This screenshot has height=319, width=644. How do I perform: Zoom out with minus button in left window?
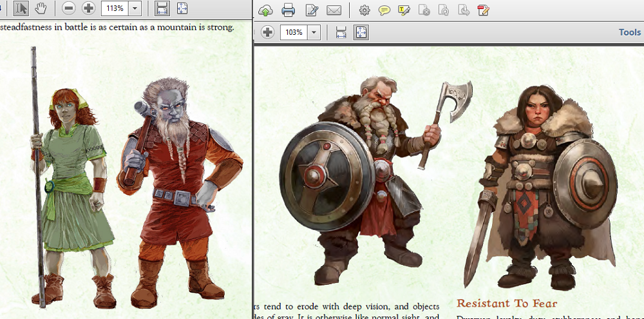pyautogui.click(x=68, y=8)
